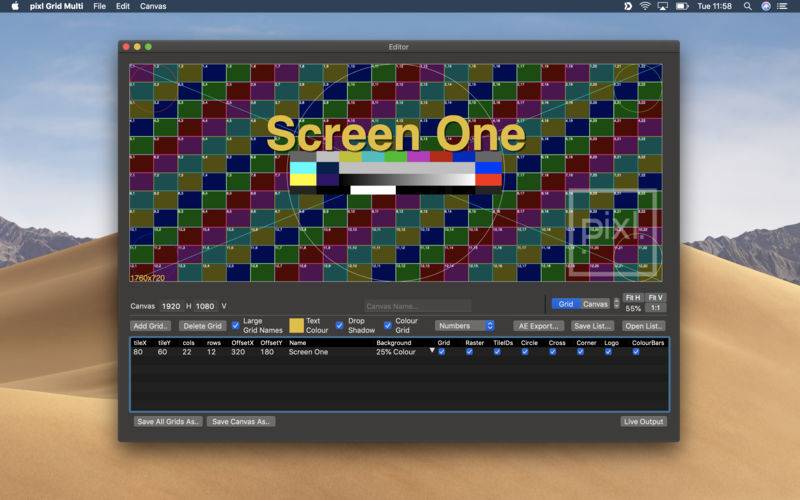Click the status icon left of Wi-Fi
Viewport: 800px width, 500px height.
click(x=628, y=6)
